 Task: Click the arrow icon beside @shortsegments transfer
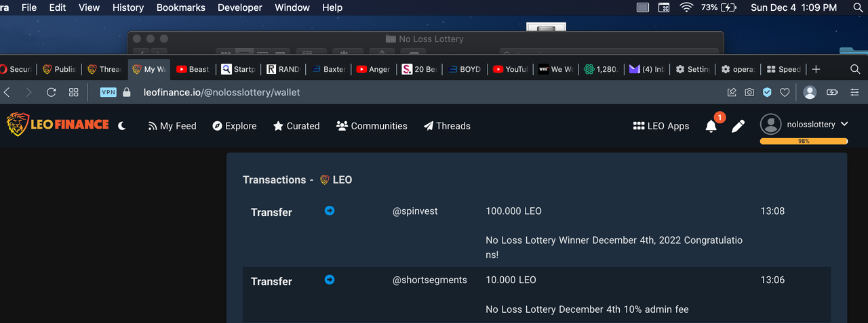pos(330,280)
